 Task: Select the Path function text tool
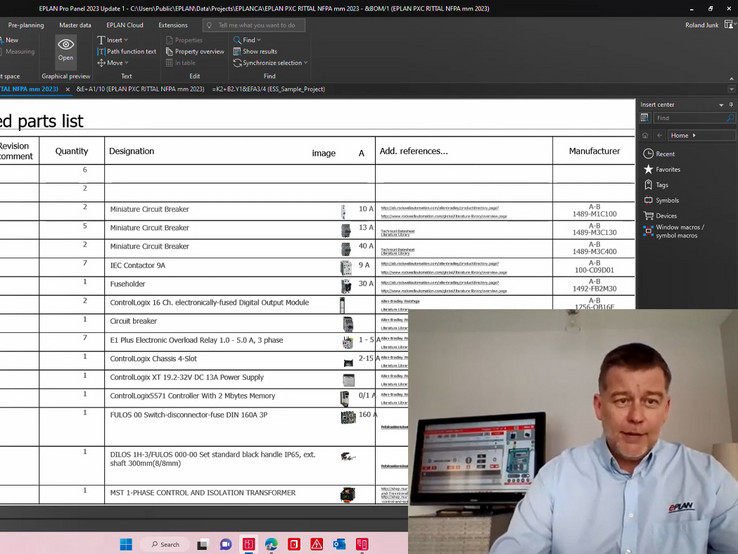pyautogui.click(x=127, y=51)
